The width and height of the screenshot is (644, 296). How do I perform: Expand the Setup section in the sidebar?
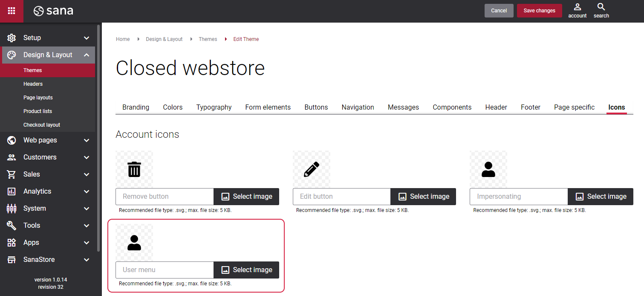point(48,38)
